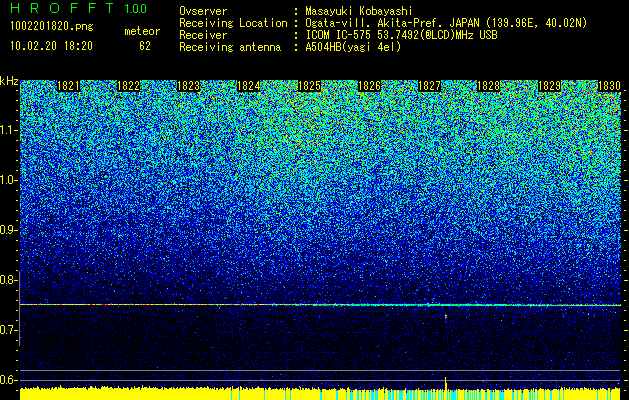This screenshot has width=629, height=400.
Task: Click the 1821 time marker
Action: 68,86
